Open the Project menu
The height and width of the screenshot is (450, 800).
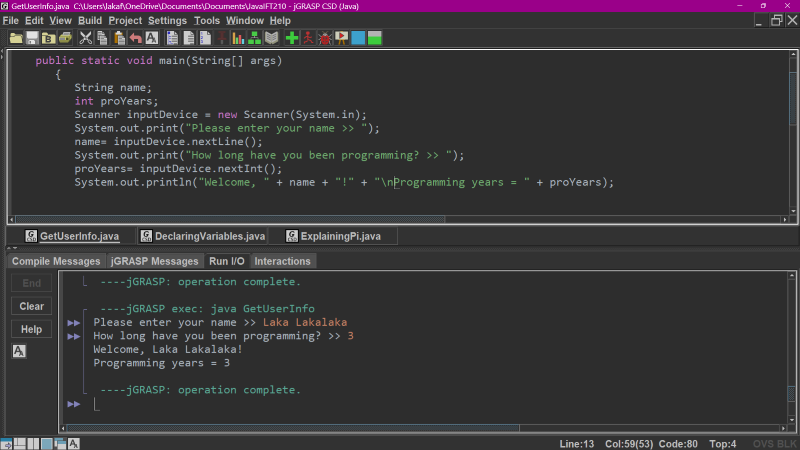tap(125, 20)
